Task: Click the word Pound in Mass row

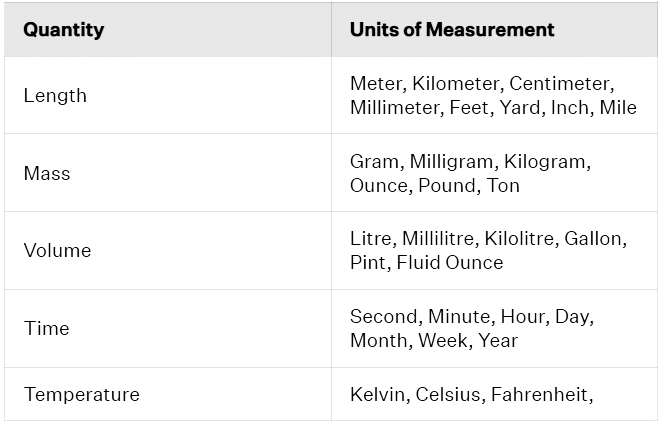Action: point(448,186)
